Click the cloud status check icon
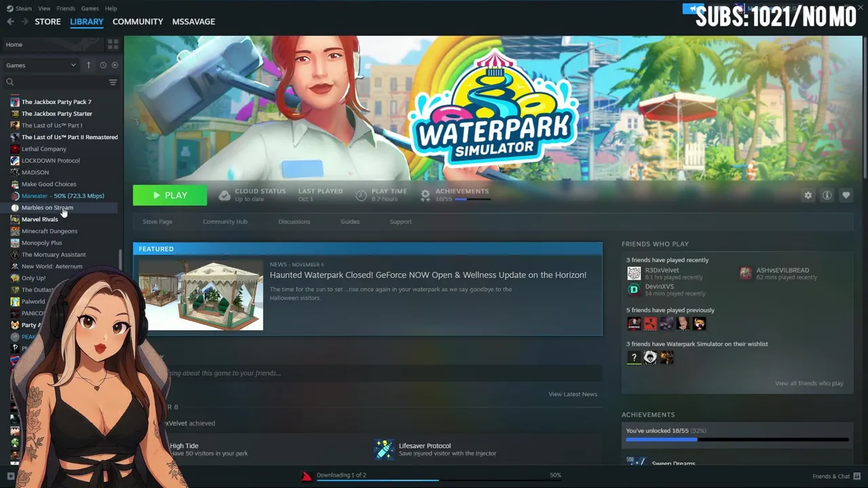Screen dimensions: 868x488 pyautogui.click(x=224, y=195)
